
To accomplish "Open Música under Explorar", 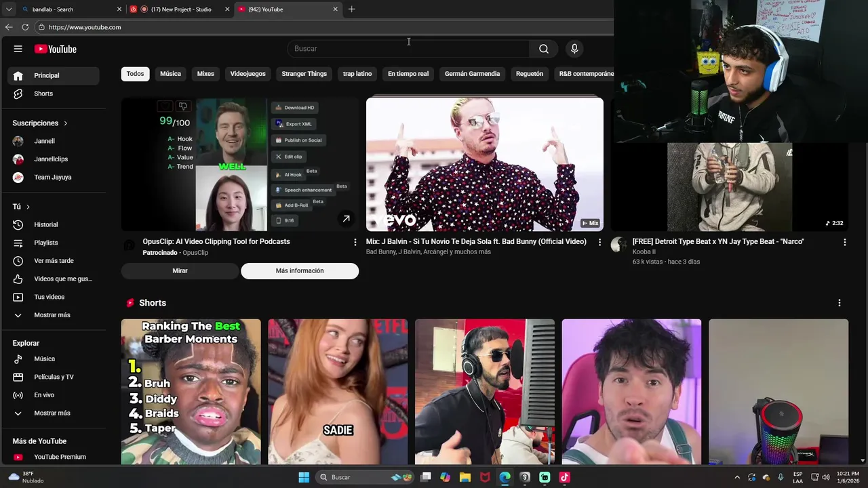I will click(x=54, y=359).
